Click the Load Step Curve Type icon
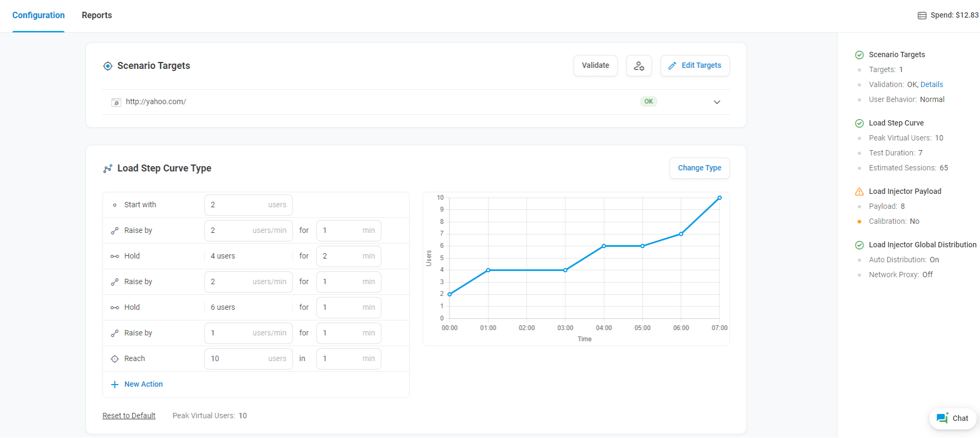The width and height of the screenshot is (980, 438). [108, 168]
